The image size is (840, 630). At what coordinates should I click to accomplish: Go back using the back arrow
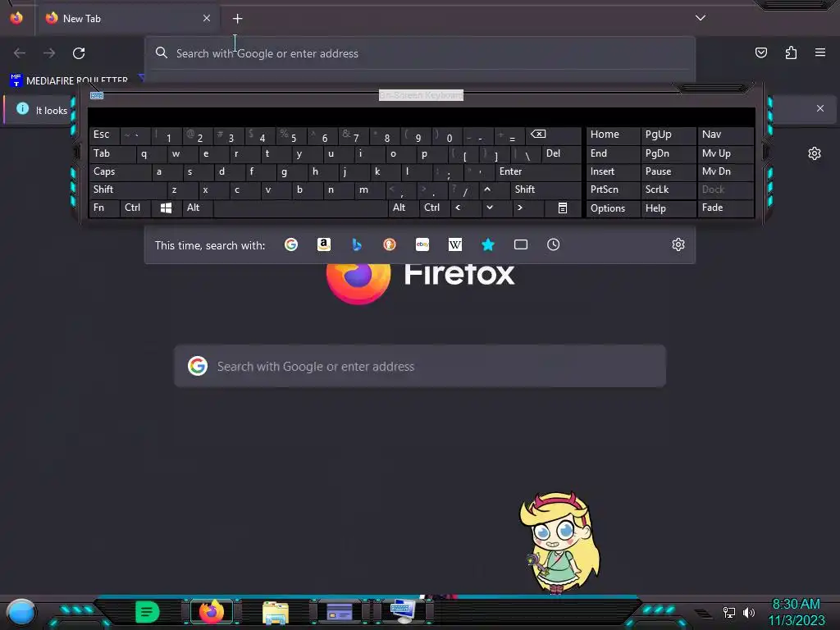click(20, 53)
